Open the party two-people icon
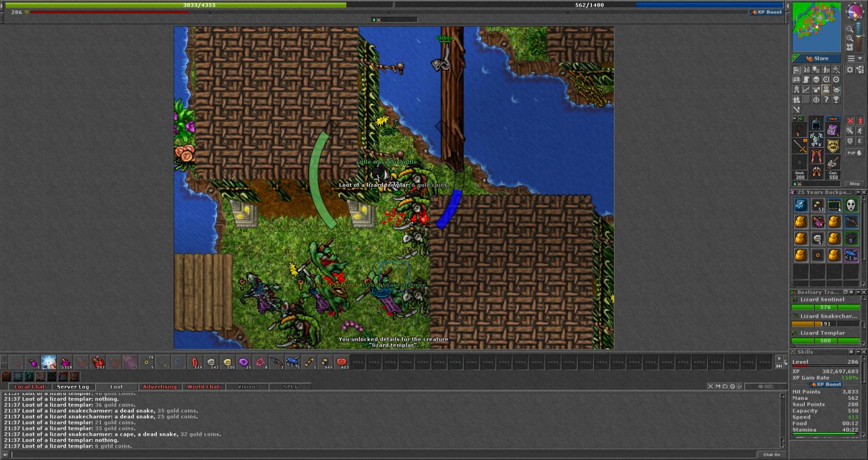Viewport: 868px width, 460px height. pyautogui.click(x=797, y=99)
